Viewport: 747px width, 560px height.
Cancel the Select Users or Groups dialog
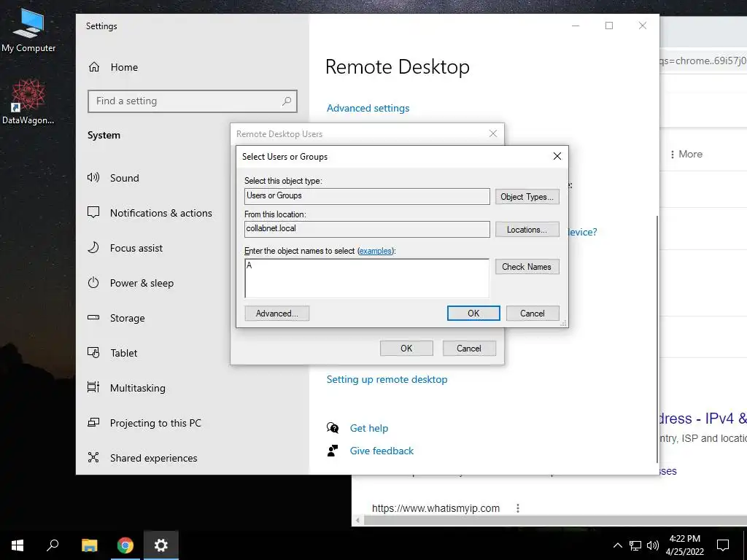click(532, 314)
